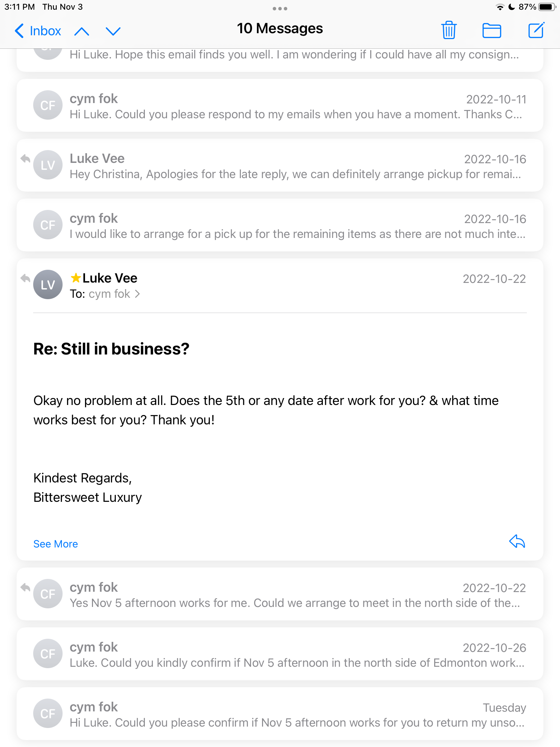Tap the trash icon to delete
Image resolution: width=560 pixels, height=747 pixels.
(449, 30)
